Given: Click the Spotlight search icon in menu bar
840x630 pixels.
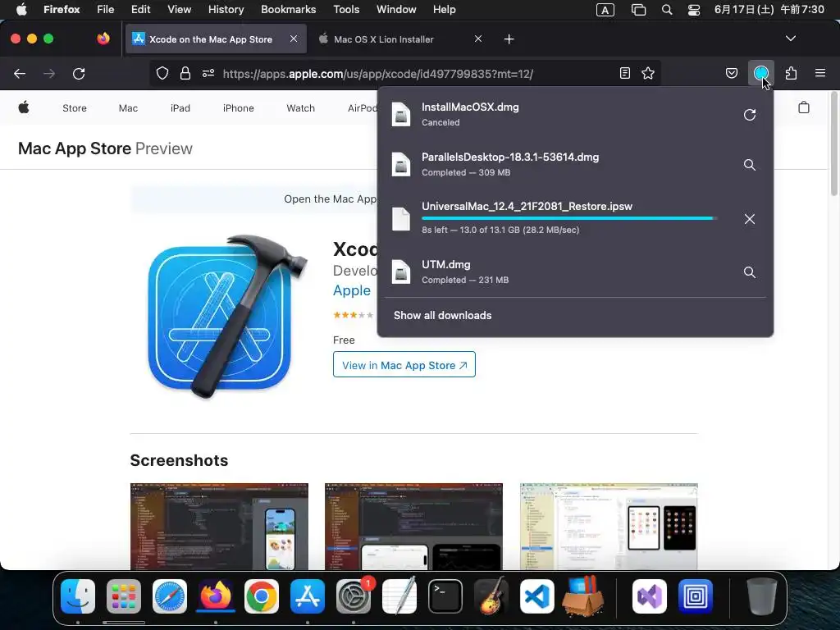Looking at the screenshot, I should pyautogui.click(x=666, y=10).
